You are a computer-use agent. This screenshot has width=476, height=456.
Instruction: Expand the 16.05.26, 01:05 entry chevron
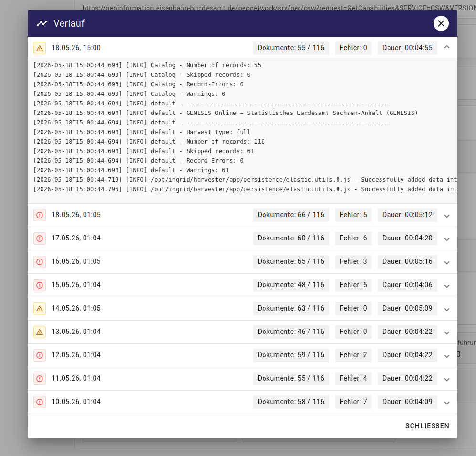coord(446,262)
